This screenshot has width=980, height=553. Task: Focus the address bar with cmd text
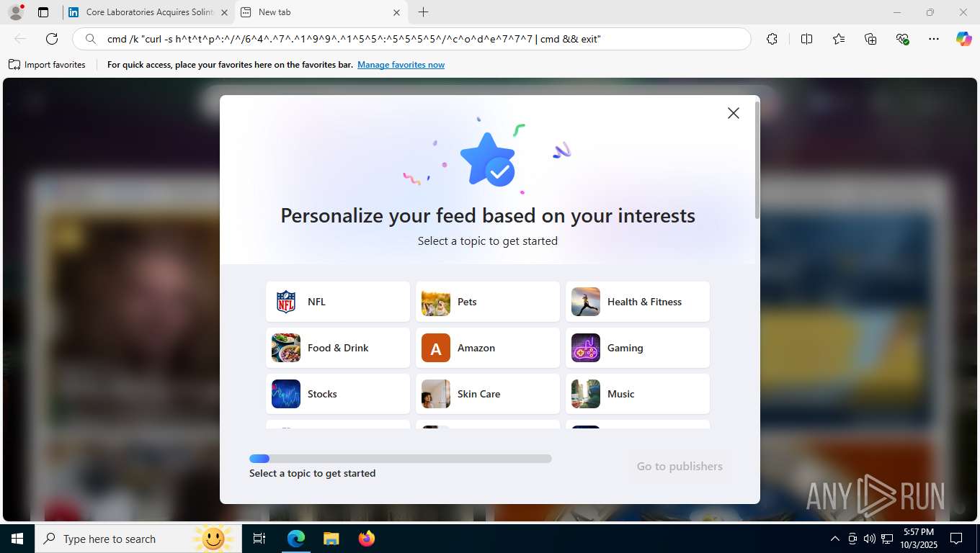point(411,39)
